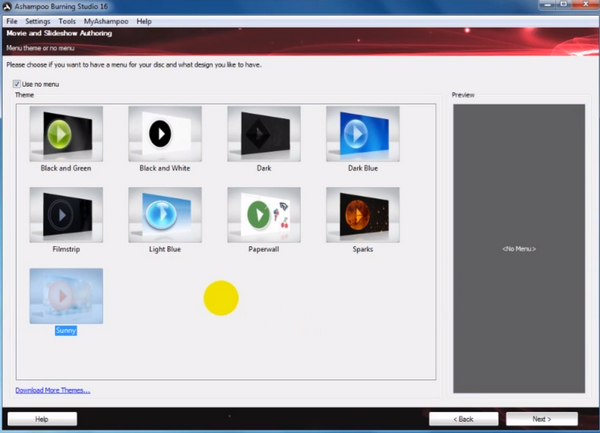Image resolution: width=600 pixels, height=433 pixels.
Task: Choose the Black and White theme icon
Action: tap(164, 133)
